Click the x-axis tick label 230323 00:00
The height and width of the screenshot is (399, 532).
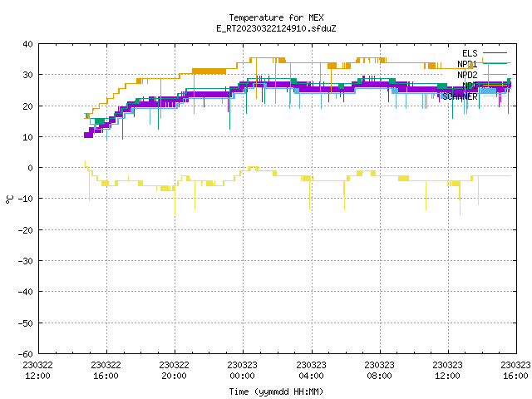coord(242,371)
